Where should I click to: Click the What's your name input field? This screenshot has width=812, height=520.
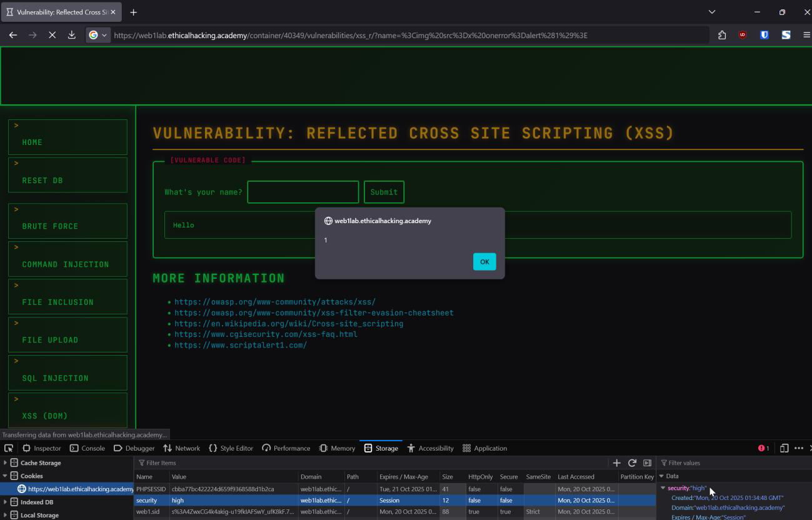303,192
